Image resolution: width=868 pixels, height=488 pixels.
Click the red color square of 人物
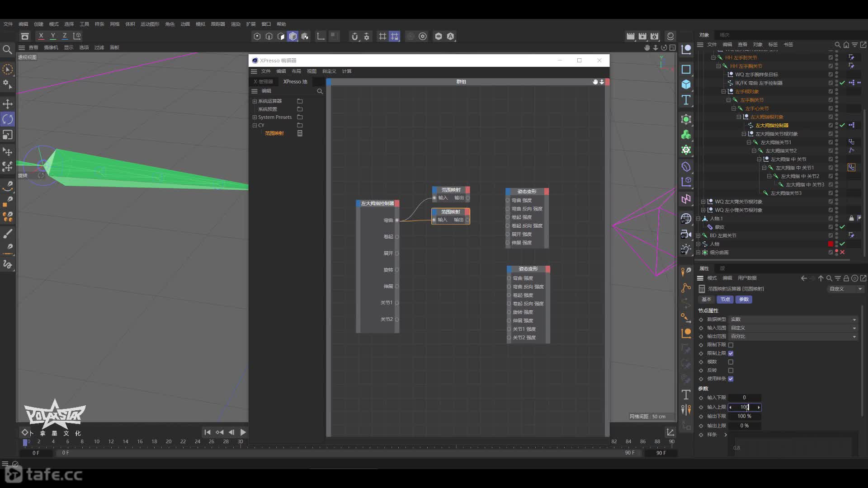(x=830, y=244)
